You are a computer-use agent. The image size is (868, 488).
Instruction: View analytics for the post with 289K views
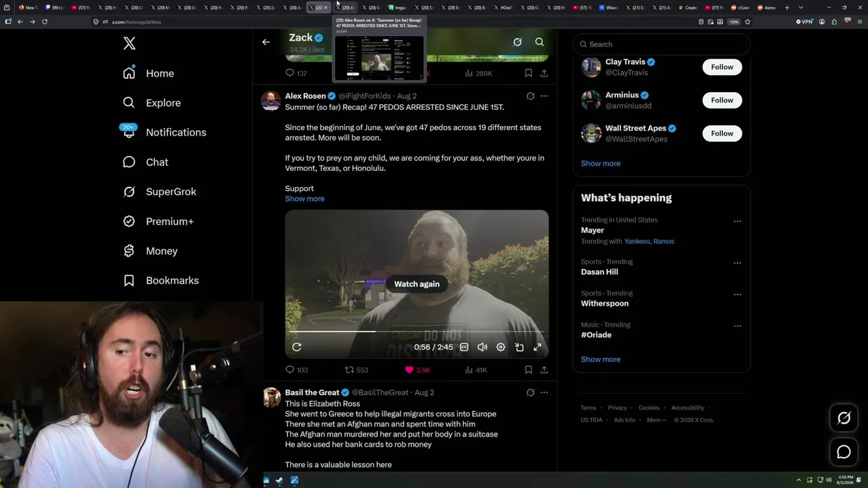[478, 73]
